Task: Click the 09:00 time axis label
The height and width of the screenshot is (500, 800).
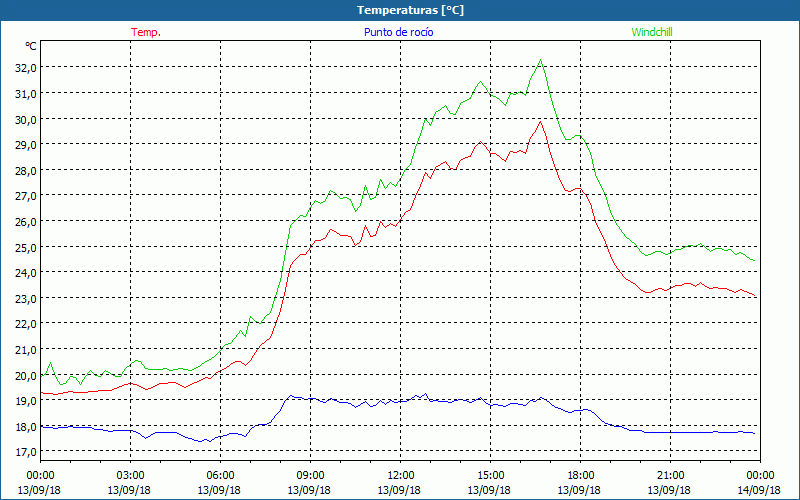Action: (310, 476)
